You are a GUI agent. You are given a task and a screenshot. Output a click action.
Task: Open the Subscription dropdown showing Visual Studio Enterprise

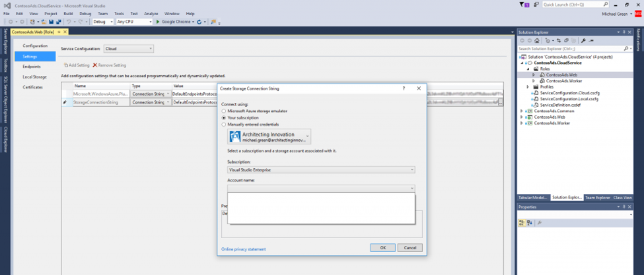point(321,169)
